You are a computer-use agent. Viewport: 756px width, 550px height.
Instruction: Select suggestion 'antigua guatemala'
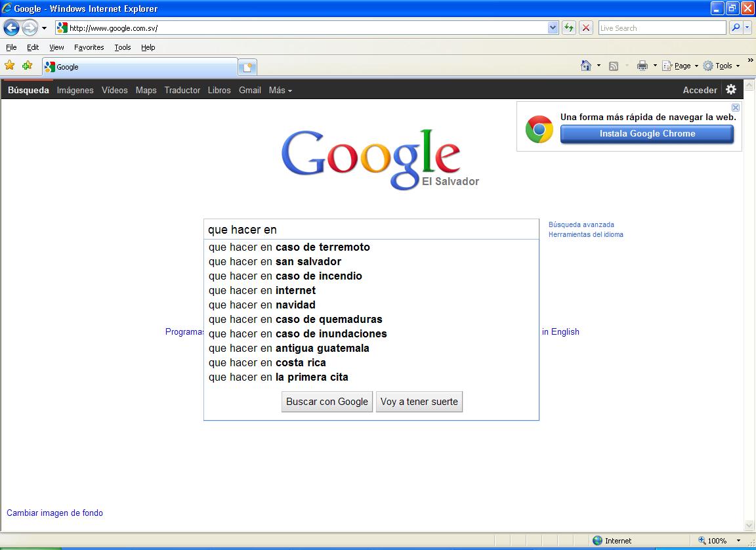click(x=371, y=349)
